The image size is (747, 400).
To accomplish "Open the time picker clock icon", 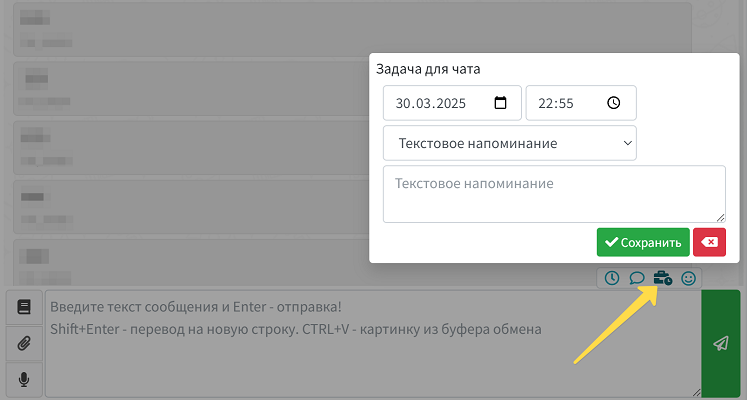I will (x=614, y=103).
